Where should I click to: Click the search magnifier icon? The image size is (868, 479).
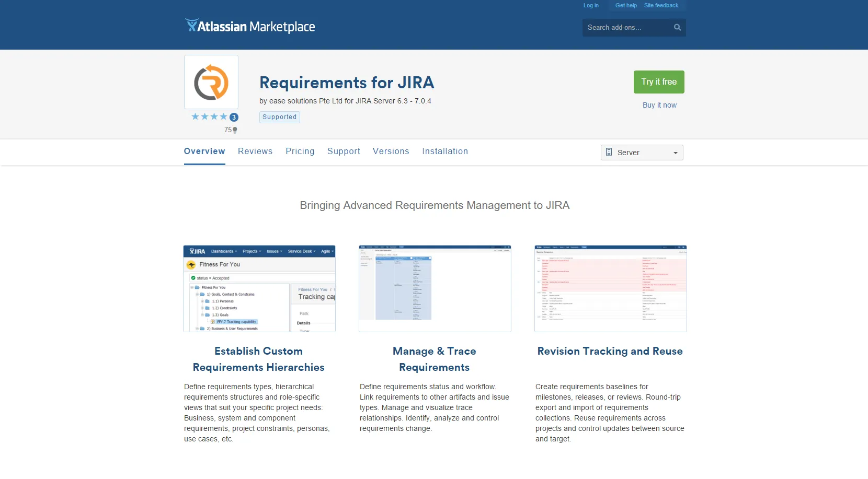677,28
